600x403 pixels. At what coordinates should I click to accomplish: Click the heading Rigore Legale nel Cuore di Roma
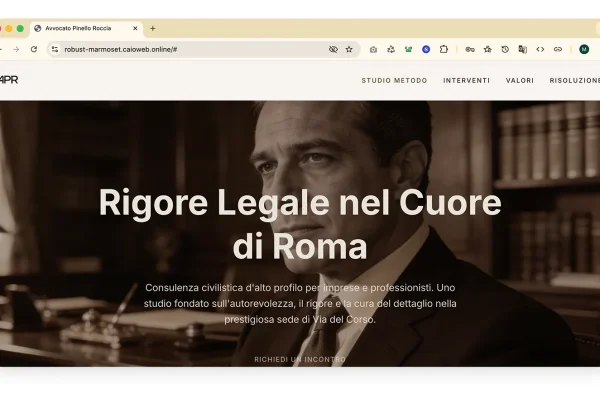coord(300,224)
